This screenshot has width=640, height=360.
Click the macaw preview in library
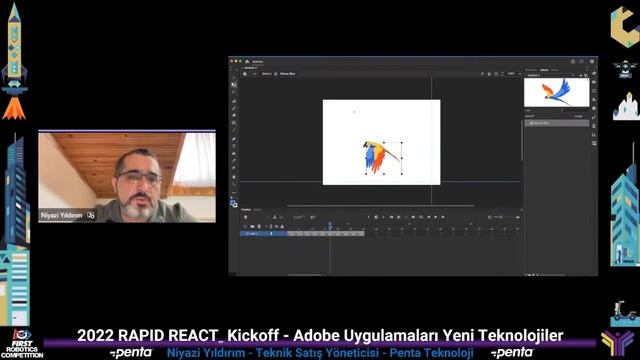coord(557,92)
